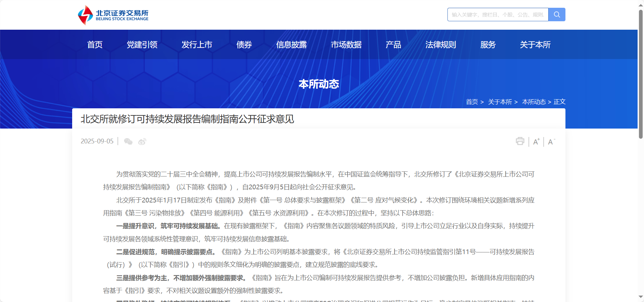Screen dimensions: 644x302
Task: Decrease font size with A- icon
Action: 551,142
